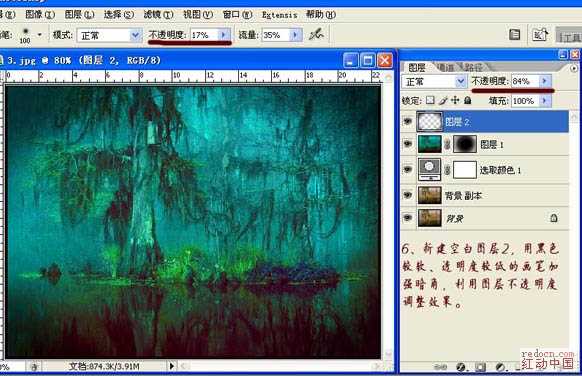The width and height of the screenshot is (582, 376).
Task: Enable airbrush mode in options bar
Action: tap(317, 35)
